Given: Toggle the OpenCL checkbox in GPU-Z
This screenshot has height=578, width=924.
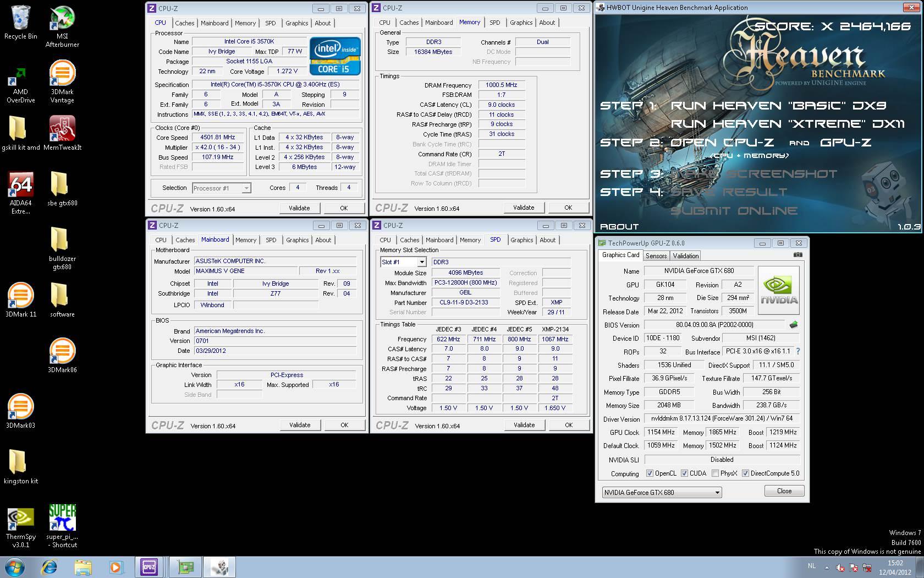Looking at the screenshot, I should tap(650, 473).
